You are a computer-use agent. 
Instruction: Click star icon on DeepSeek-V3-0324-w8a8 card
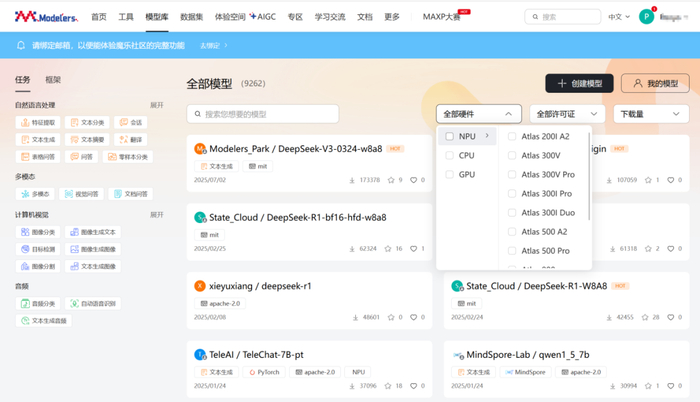[x=391, y=180]
